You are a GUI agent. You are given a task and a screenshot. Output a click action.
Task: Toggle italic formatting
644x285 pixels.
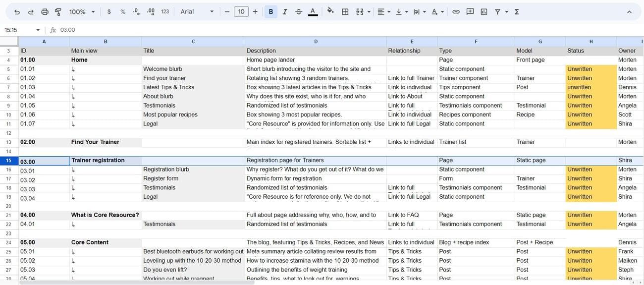[285, 11]
